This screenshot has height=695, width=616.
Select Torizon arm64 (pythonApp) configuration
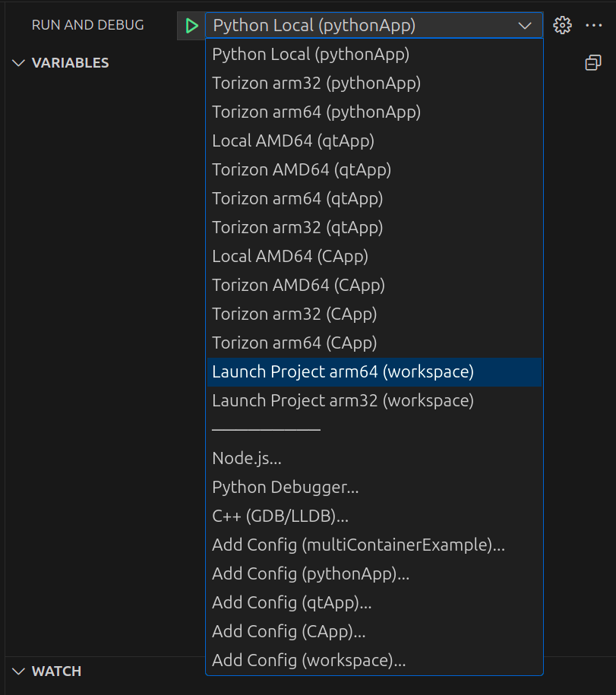pyautogui.click(x=316, y=112)
